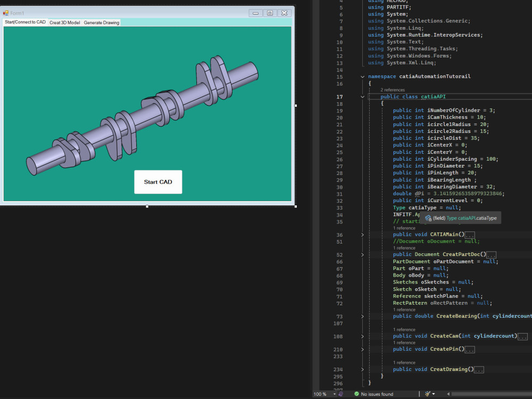532x399 pixels.
Task: Click line number 108 in the gutter
Action: click(338, 337)
